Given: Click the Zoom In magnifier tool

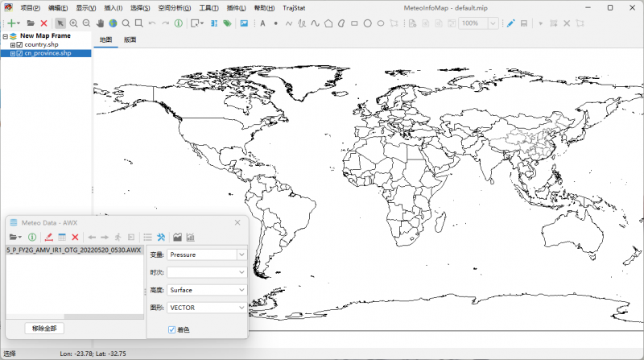Looking at the screenshot, I should pos(74,23).
